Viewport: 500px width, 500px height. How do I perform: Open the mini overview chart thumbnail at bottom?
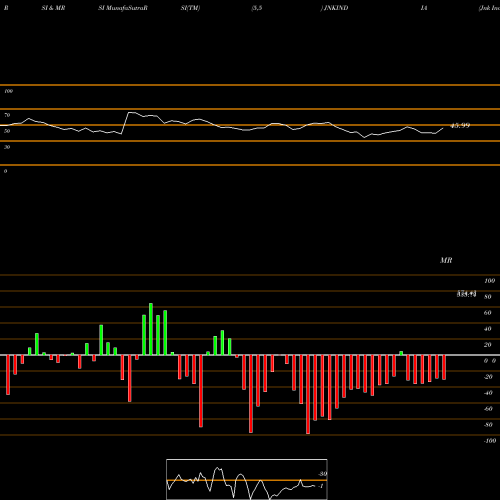pyautogui.click(x=247, y=479)
